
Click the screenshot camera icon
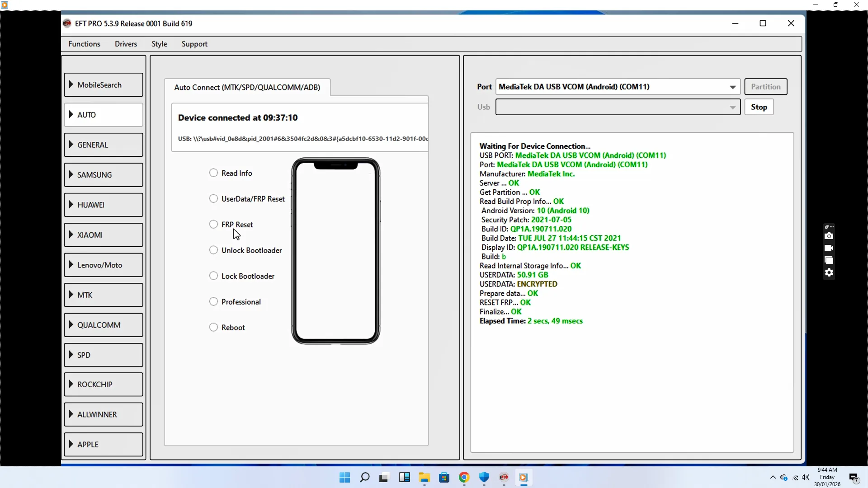(x=829, y=236)
